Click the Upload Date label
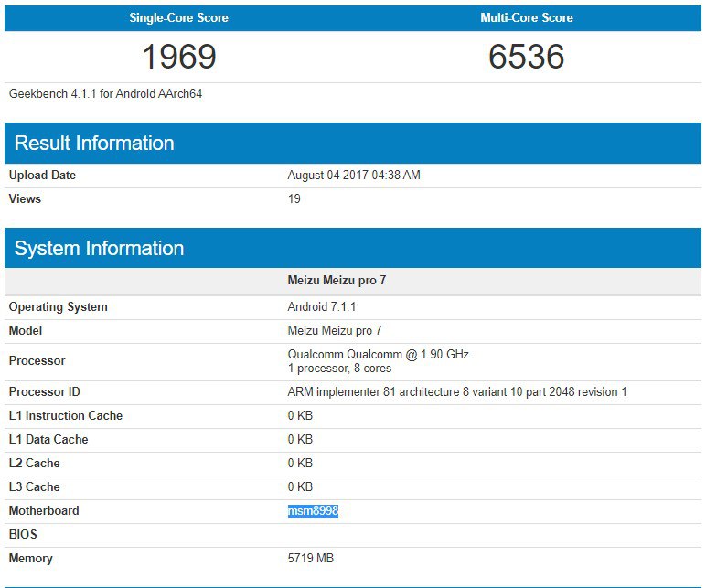The width and height of the screenshot is (706, 588). pos(42,176)
